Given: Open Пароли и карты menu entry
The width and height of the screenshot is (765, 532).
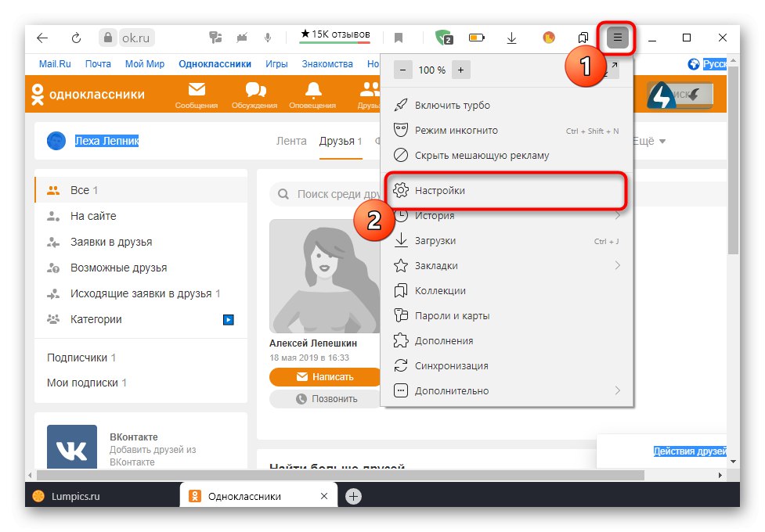Looking at the screenshot, I should point(507,315).
